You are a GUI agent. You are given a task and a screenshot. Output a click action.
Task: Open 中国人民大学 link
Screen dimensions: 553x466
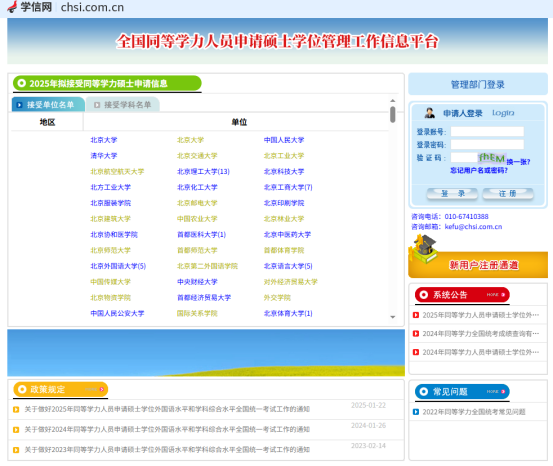point(284,140)
